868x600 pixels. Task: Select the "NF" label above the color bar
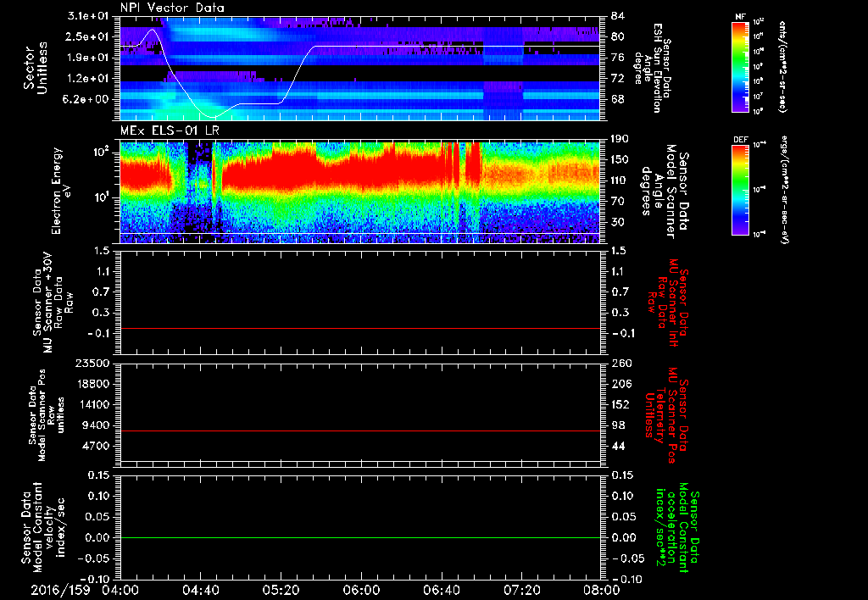741,17
